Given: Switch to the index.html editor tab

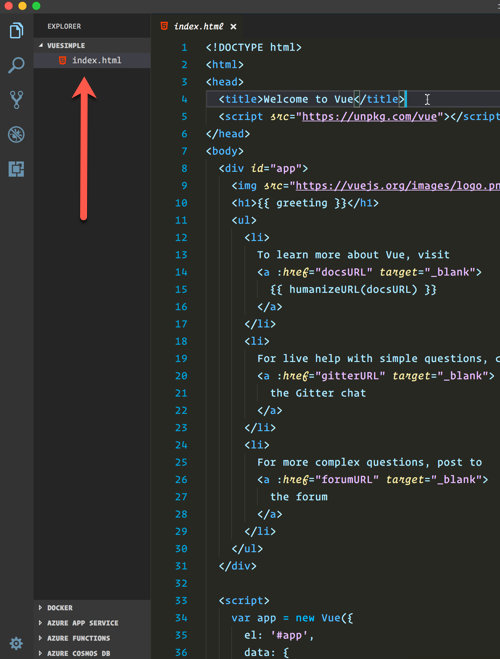Looking at the screenshot, I should click(x=199, y=26).
